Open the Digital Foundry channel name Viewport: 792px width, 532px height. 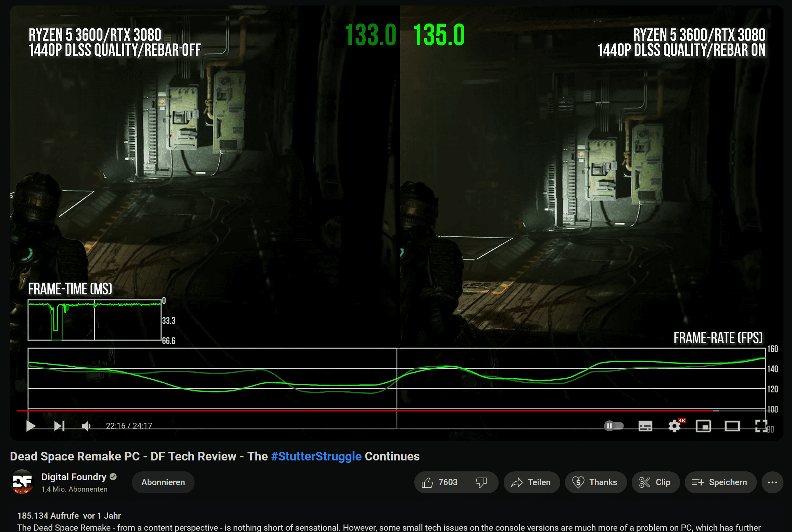[x=74, y=477]
